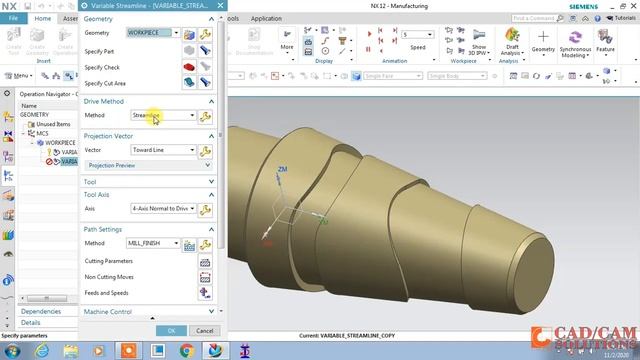
Task: Open the Dependencies panel
Action: (41, 311)
